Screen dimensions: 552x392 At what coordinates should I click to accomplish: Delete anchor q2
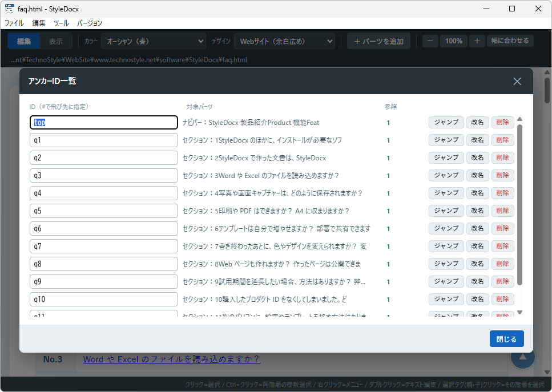point(503,157)
